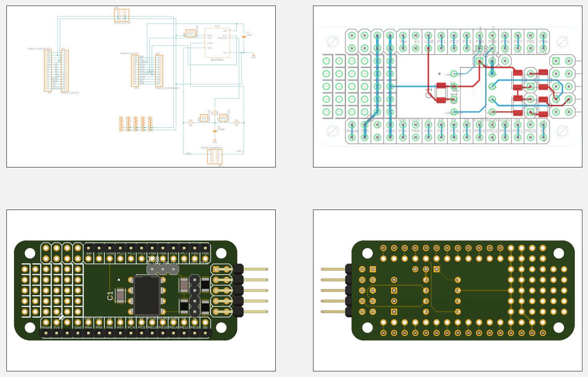Open the 3D bottom view render
The height and width of the screenshot is (377, 588).
coord(448,290)
